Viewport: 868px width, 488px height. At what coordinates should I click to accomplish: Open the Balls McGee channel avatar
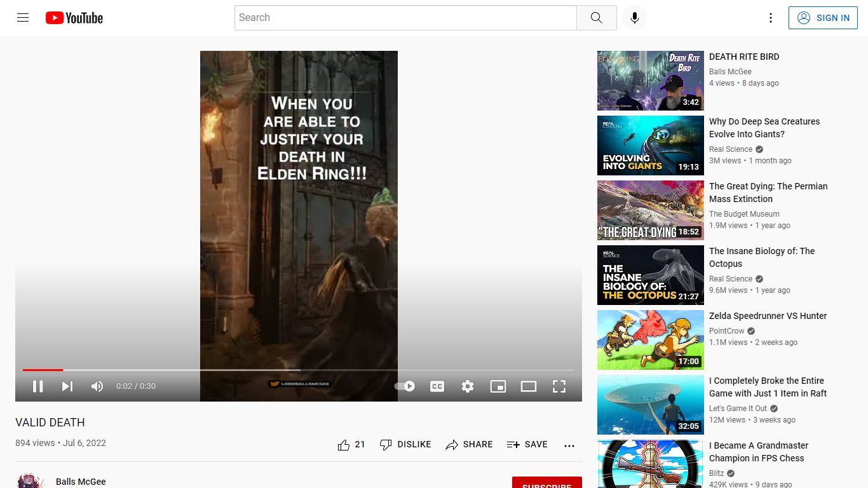pos(31,481)
